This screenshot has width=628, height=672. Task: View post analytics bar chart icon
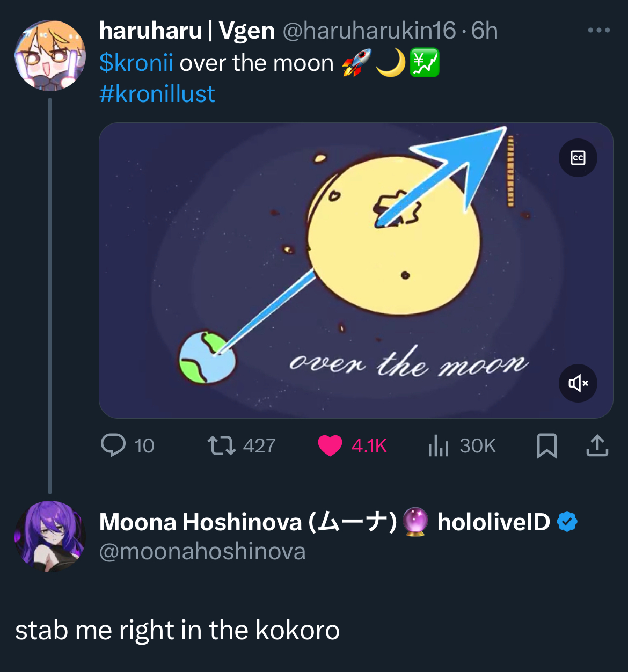tap(439, 445)
